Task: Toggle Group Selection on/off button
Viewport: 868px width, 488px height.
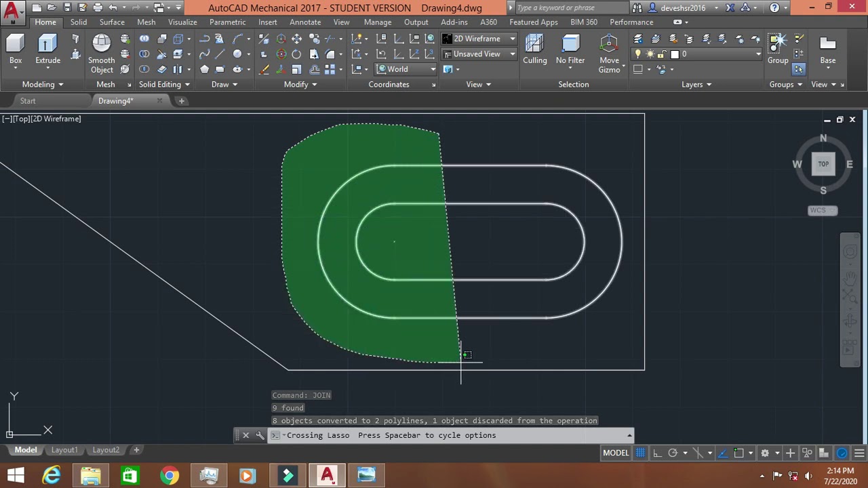Action: click(x=798, y=69)
